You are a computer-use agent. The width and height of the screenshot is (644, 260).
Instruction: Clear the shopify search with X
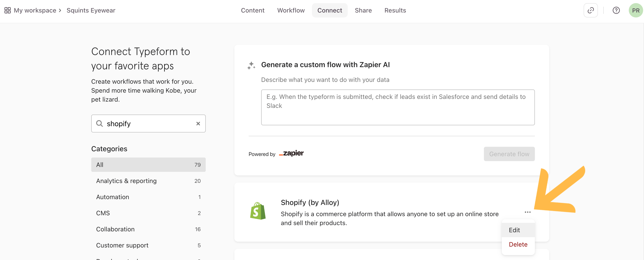pyautogui.click(x=198, y=123)
